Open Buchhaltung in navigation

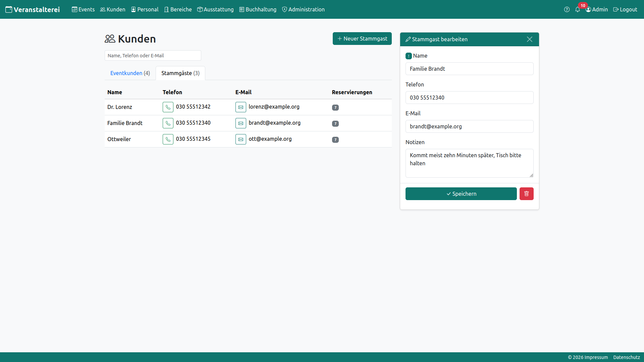[x=258, y=9]
